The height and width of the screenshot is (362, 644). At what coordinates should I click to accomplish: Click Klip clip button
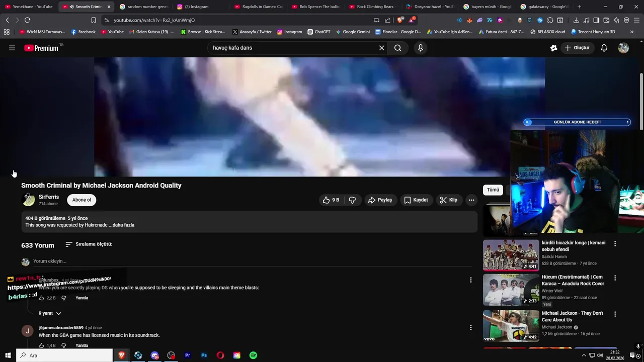coord(448,200)
